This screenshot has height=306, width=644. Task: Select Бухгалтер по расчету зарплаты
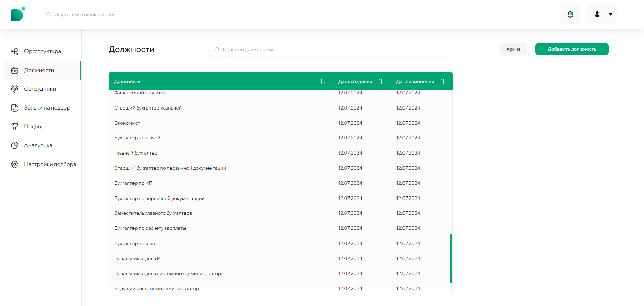click(280, 228)
